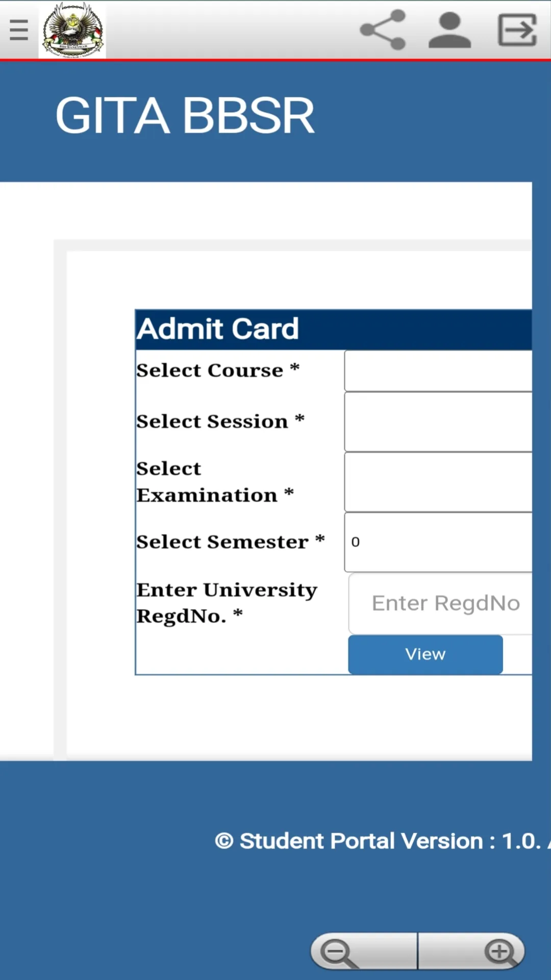The width and height of the screenshot is (551, 980).
Task: Open the navigation hamburger menu
Action: pyautogui.click(x=19, y=30)
